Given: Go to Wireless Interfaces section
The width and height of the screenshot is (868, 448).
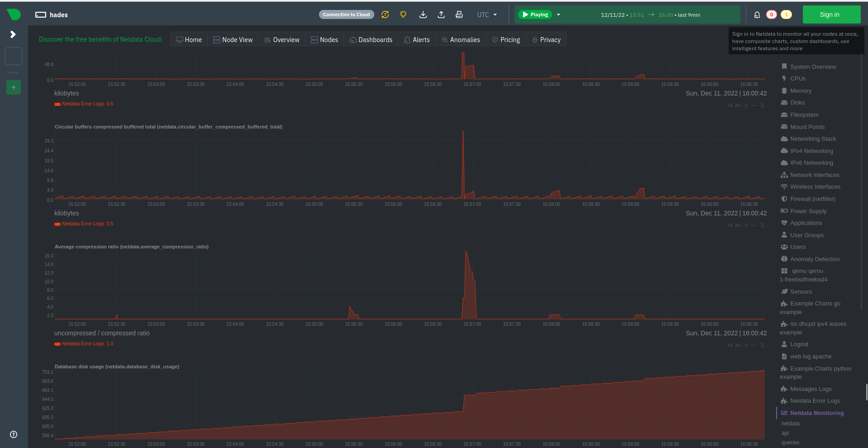Looking at the screenshot, I should click(x=811, y=186).
